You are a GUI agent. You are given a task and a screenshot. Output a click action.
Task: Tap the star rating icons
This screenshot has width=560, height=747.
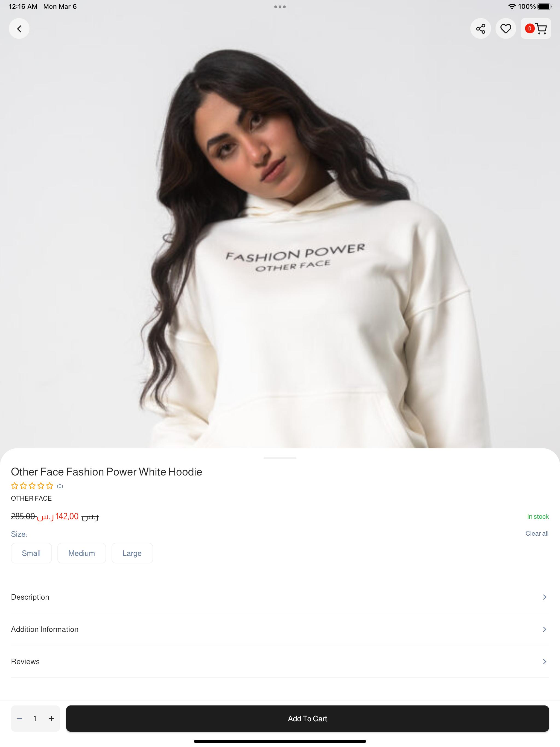(32, 486)
